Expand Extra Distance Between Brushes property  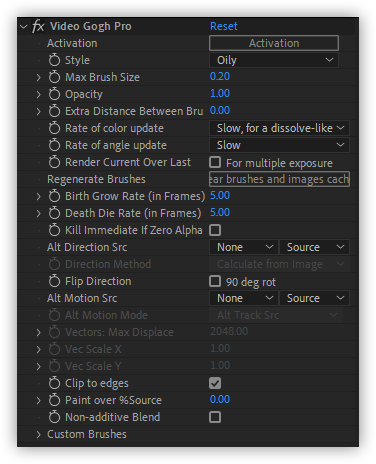39,111
